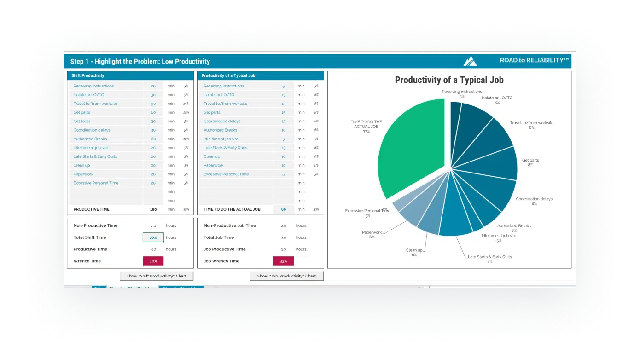Click the shift Travel to/from worksite 90 value

point(153,104)
